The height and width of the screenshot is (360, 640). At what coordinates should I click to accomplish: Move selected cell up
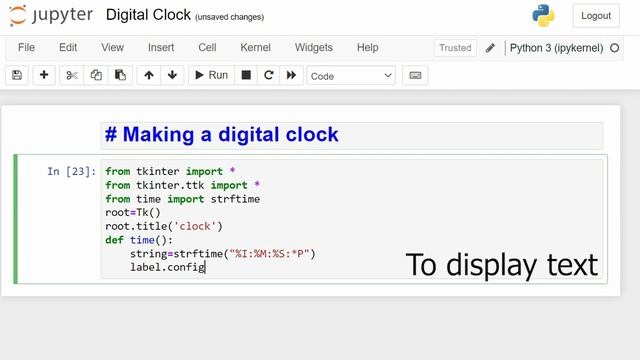pyautogui.click(x=149, y=75)
